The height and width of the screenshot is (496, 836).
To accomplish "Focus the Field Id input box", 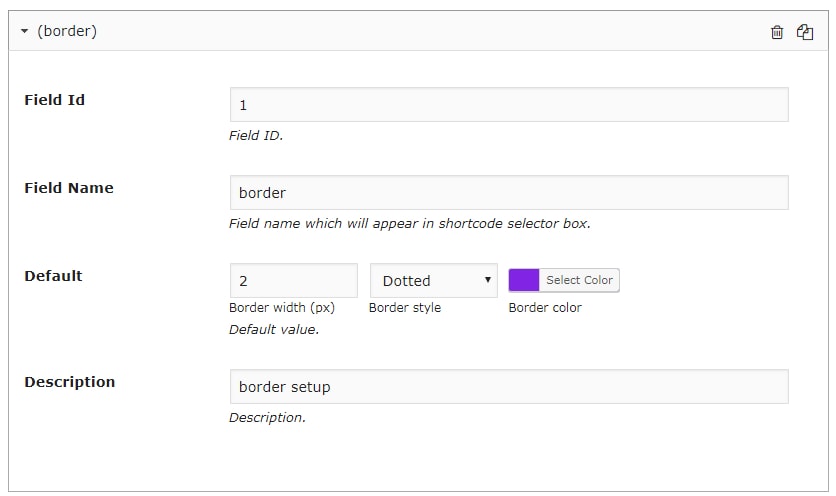I will click(x=508, y=105).
